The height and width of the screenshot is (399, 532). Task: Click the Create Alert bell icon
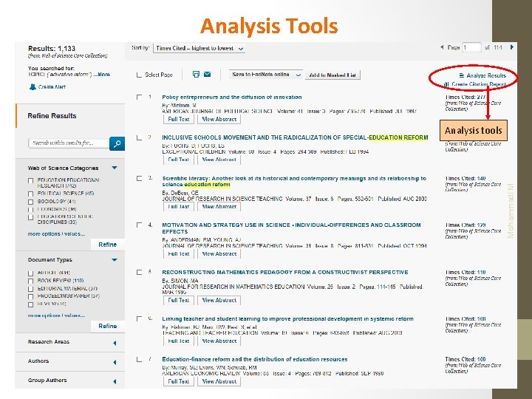click(33, 87)
